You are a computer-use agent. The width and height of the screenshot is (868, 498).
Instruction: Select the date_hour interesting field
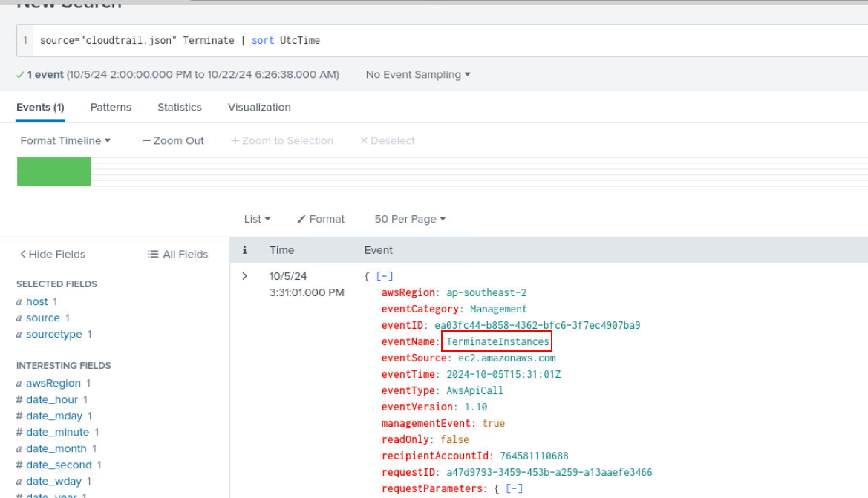tap(52, 399)
